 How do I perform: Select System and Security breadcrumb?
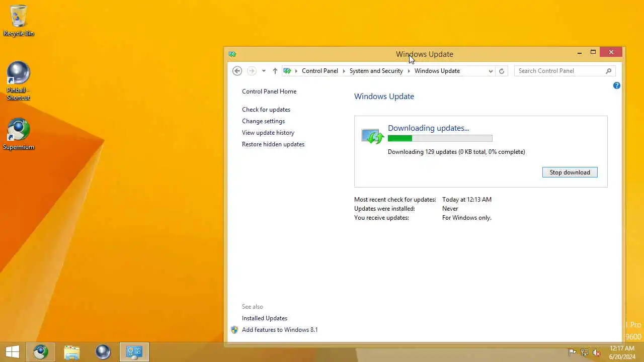376,71
